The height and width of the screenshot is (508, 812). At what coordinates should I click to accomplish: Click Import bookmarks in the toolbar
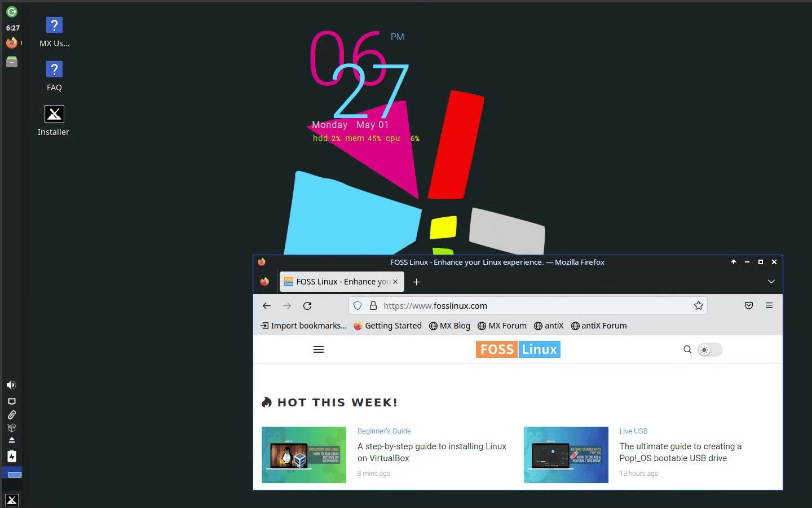point(303,326)
